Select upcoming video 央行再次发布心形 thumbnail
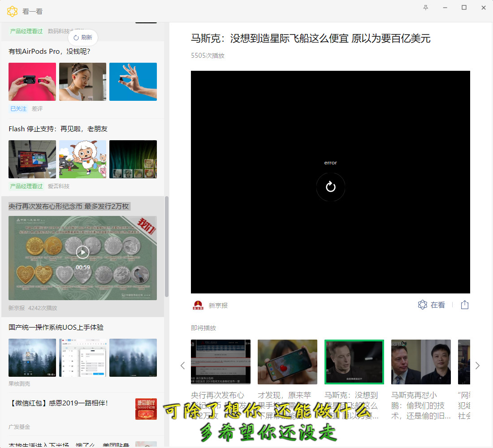 pos(221,362)
